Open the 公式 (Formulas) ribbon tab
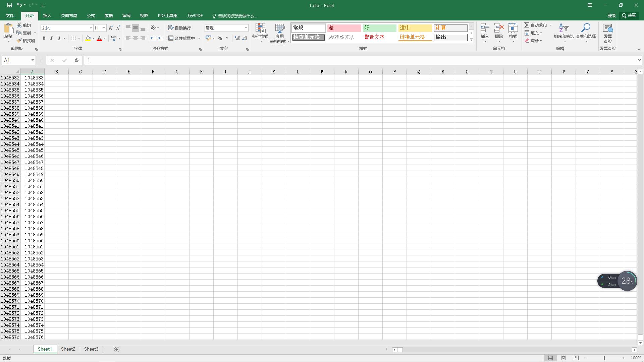 (x=91, y=16)
